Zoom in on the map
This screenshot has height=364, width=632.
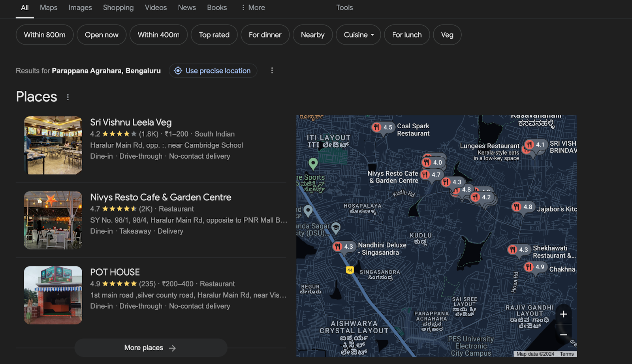564,314
